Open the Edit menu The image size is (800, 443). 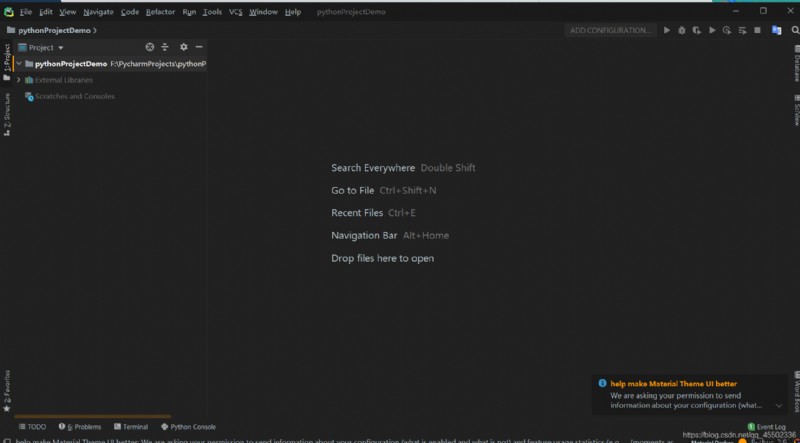point(46,12)
